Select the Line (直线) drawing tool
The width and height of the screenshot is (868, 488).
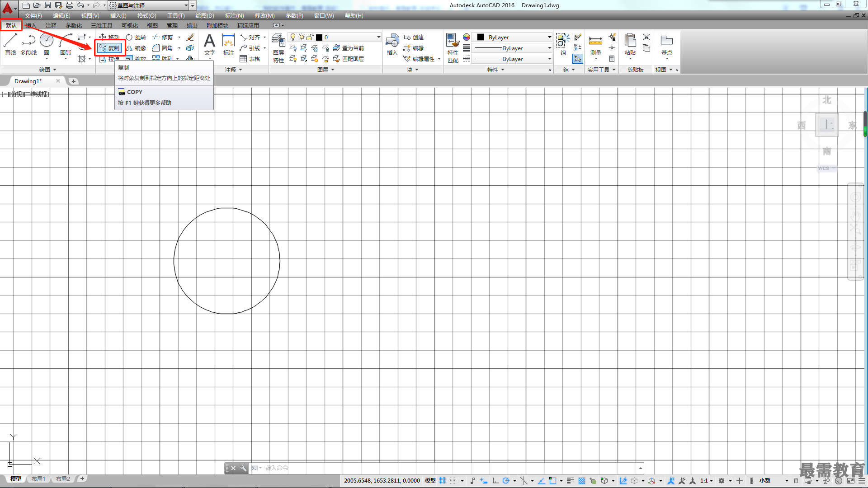pyautogui.click(x=10, y=44)
